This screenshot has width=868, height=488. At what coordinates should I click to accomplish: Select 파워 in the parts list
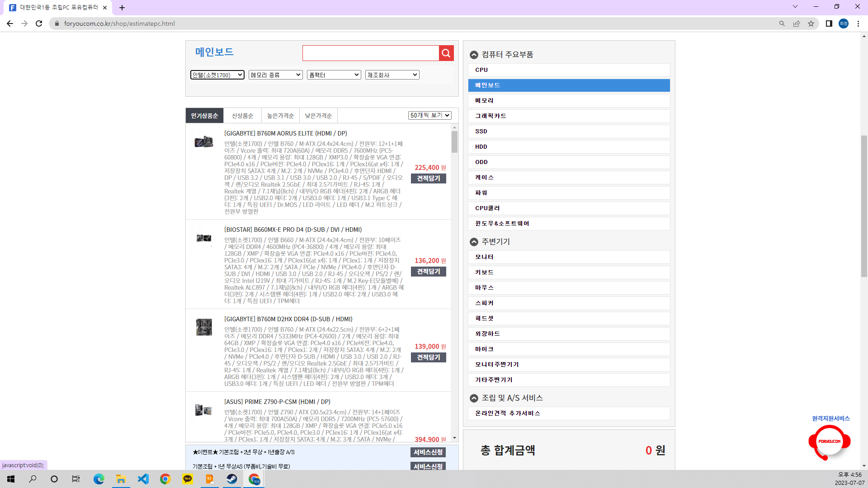pyautogui.click(x=569, y=193)
